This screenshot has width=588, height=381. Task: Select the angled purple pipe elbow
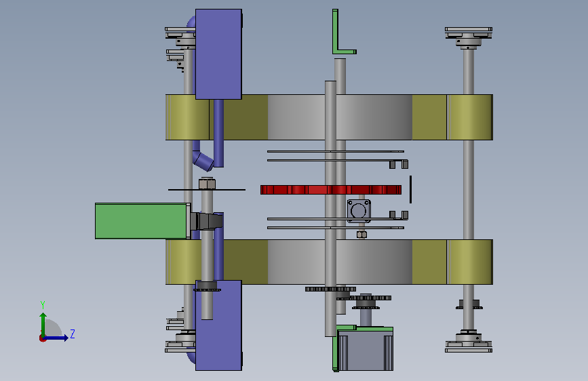203,160
